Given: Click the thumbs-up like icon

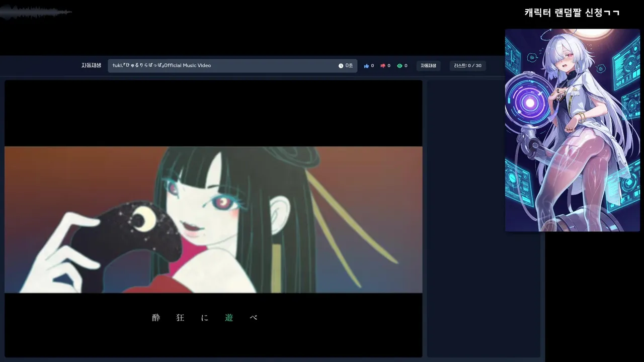Looking at the screenshot, I should point(366,66).
